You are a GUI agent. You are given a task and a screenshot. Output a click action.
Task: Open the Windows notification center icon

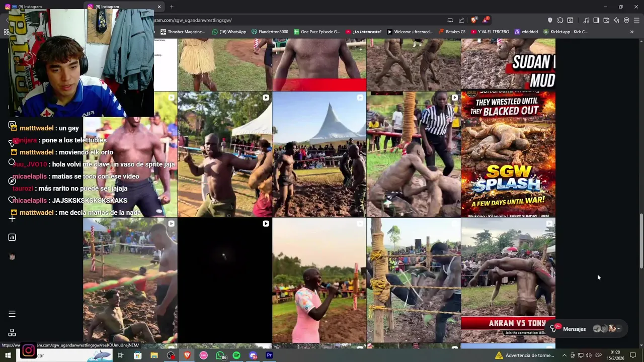(633, 355)
